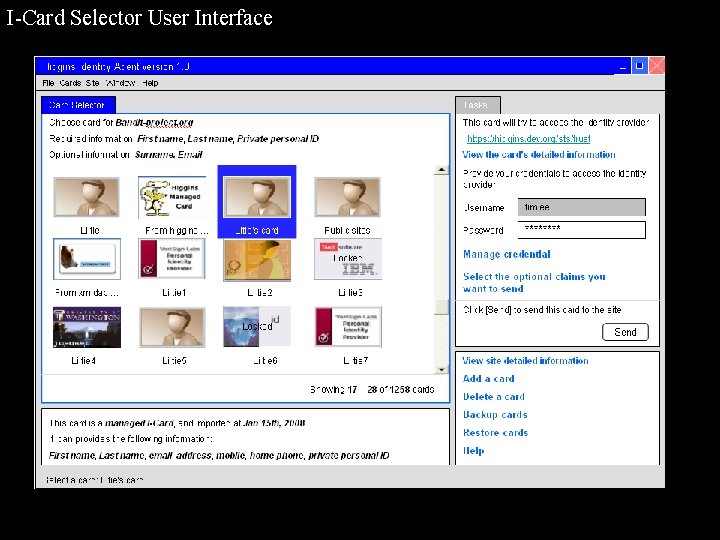Select the Little6 locked card
Screen dimensions: 720x540
coord(257,326)
